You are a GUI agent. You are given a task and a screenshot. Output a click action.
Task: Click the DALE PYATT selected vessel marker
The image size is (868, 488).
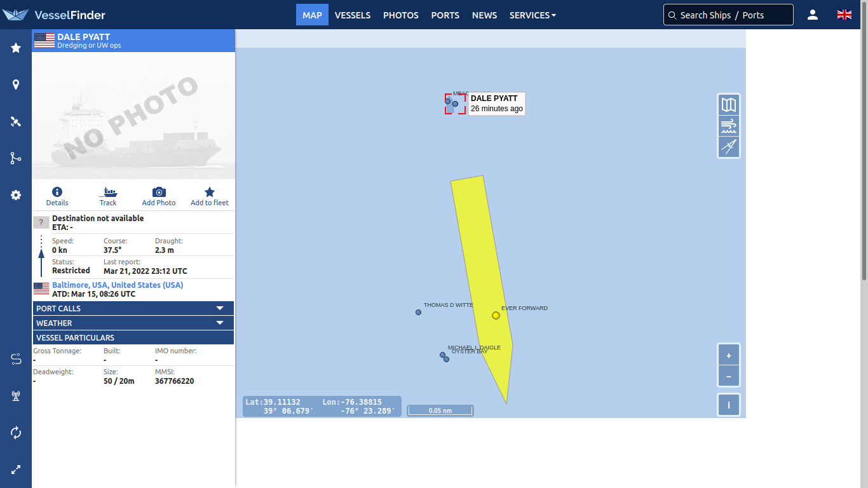pos(455,104)
